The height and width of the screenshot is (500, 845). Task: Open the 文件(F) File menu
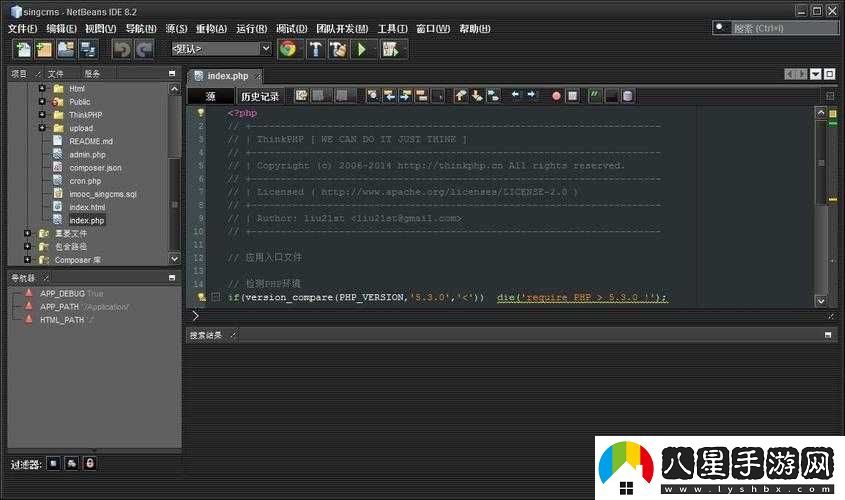tap(22, 29)
